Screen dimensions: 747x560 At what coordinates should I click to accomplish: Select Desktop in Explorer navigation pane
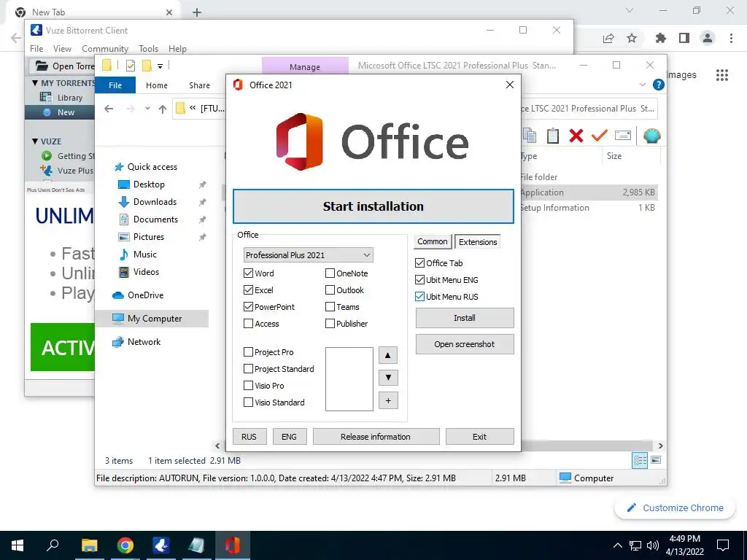click(149, 184)
